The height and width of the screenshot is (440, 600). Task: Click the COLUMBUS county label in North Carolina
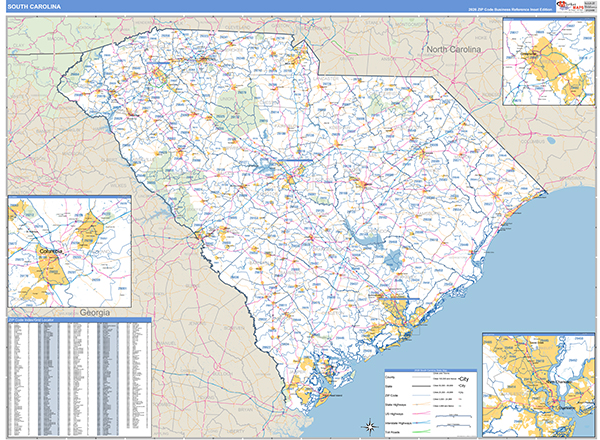tap(532, 141)
